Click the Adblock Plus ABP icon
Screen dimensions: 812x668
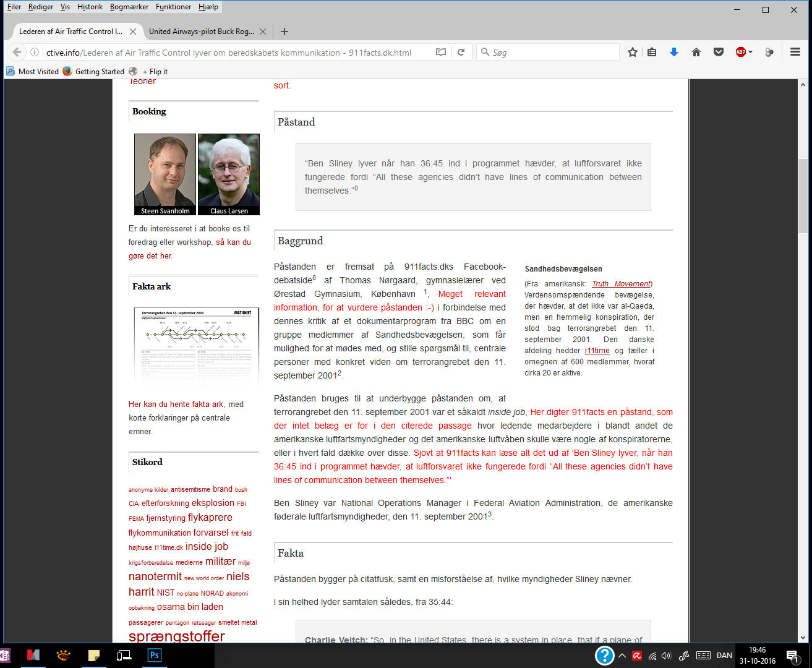click(x=740, y=52)
